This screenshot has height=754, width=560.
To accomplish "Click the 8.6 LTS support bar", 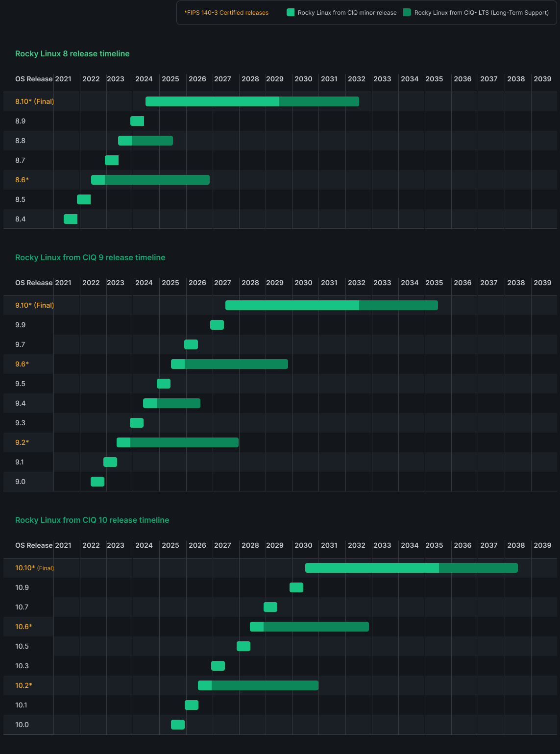I will [150, 180].
